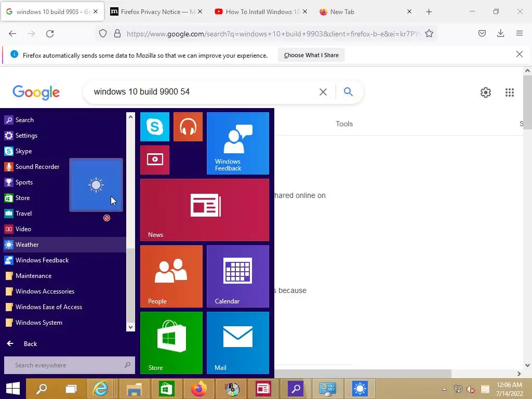Click Choose What I Share button
Viewport: 532px width, 399px height.
311,55
